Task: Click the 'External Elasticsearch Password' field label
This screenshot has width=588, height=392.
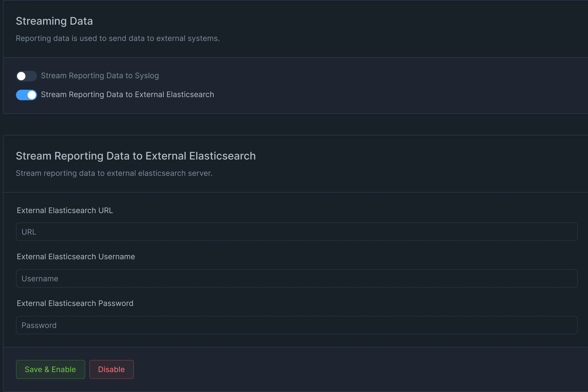Action: (75, 303)
